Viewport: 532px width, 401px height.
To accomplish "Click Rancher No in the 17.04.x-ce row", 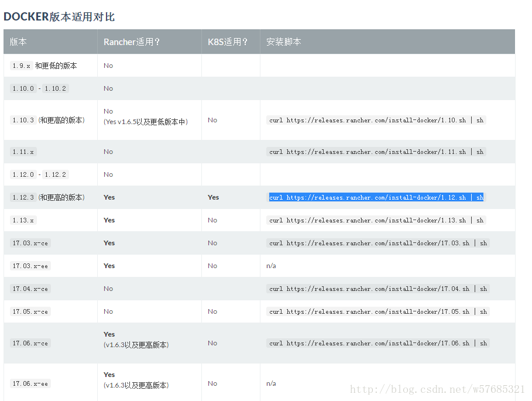I will 108,289.
